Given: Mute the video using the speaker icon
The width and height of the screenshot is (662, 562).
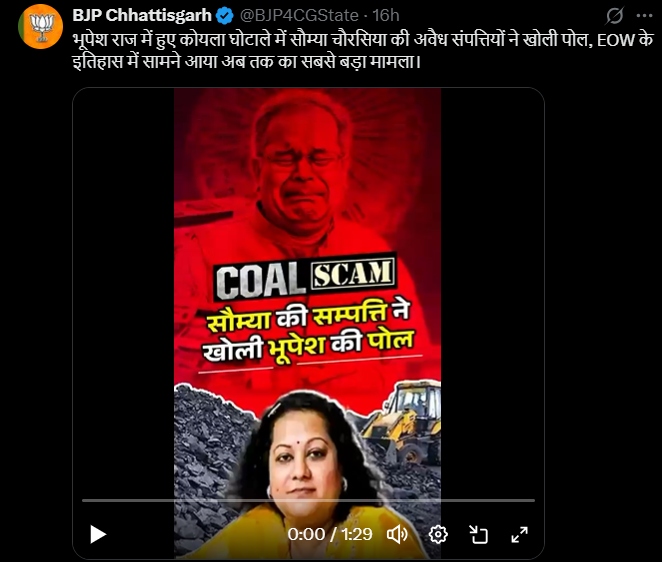Looking at the screenshot, I should pyautogui.click(x=397, y=535).
